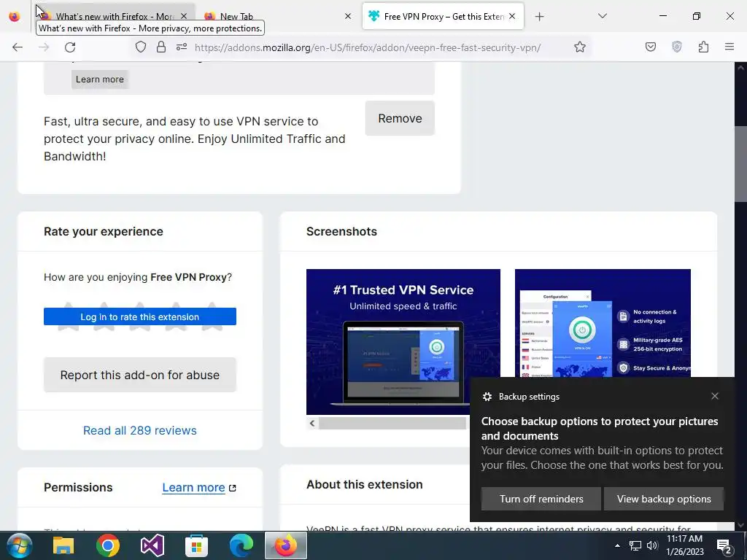Open the configuration features screenshot
The image size is (747, 560).
603,324
